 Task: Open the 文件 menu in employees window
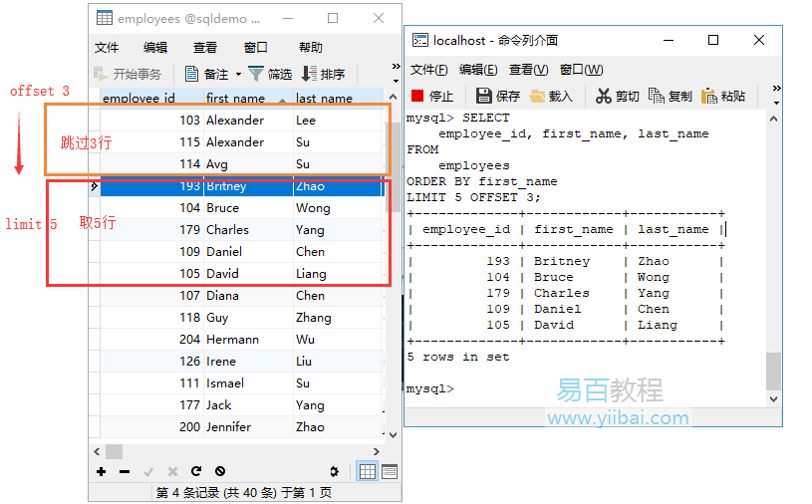[x=107, y=48]
